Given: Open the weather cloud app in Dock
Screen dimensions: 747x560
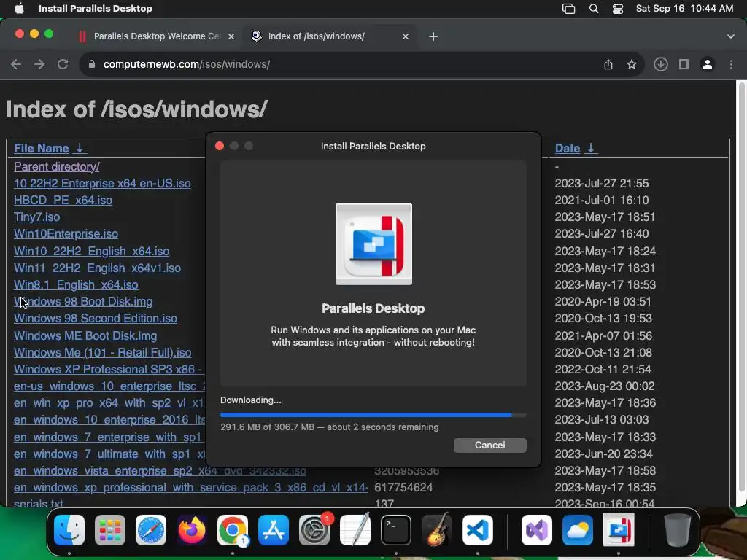Looking at the screenshot, I should point(578,530).
